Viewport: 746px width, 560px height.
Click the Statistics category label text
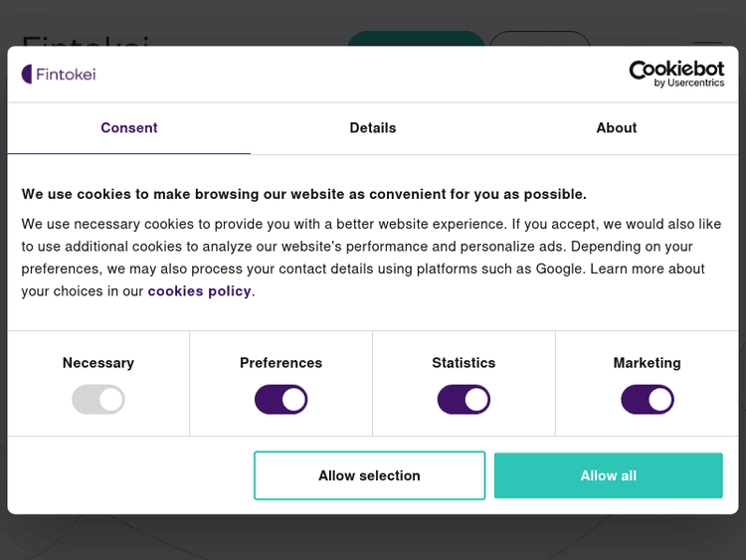[x=464, y=363]
